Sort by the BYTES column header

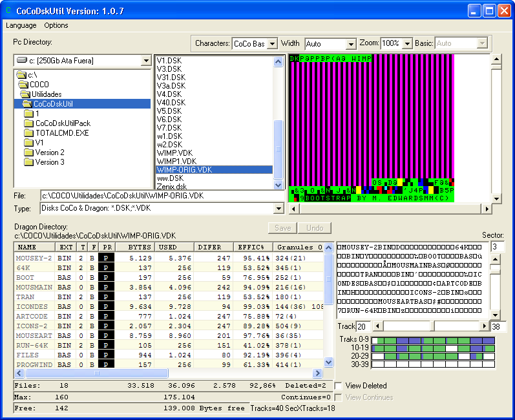(135, 247)
